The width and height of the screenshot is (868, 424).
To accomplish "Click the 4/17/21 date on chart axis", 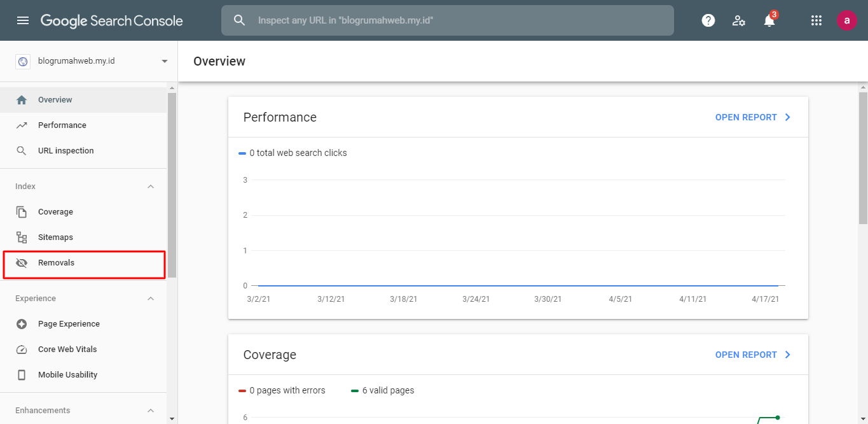I will pos(764,299).
